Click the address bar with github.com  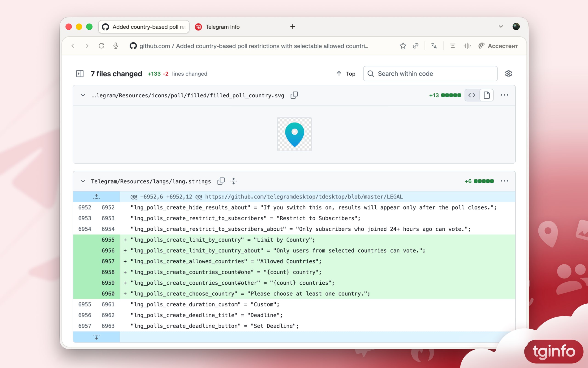[254, 46]
